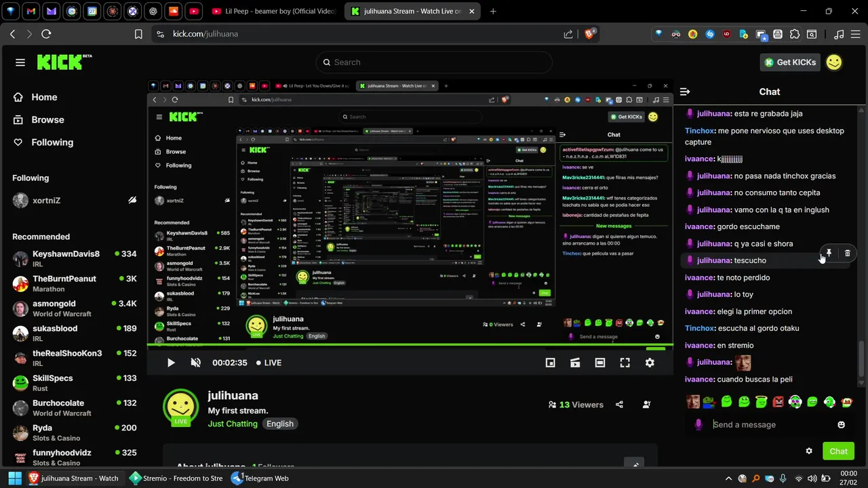
Task: Open asmongold recommended channel
Action: [75, 308]
